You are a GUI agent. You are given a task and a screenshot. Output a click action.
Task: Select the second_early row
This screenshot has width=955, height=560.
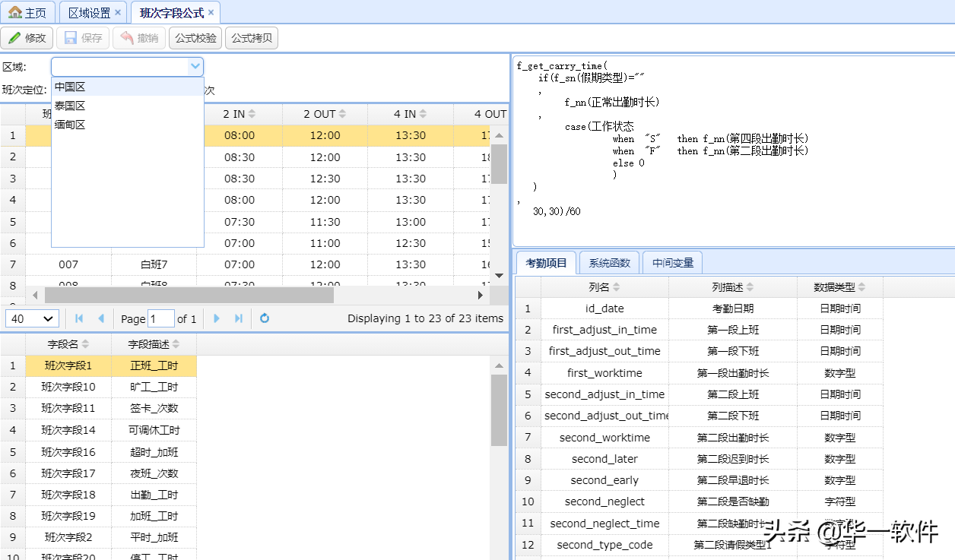(x=699, y=480)
